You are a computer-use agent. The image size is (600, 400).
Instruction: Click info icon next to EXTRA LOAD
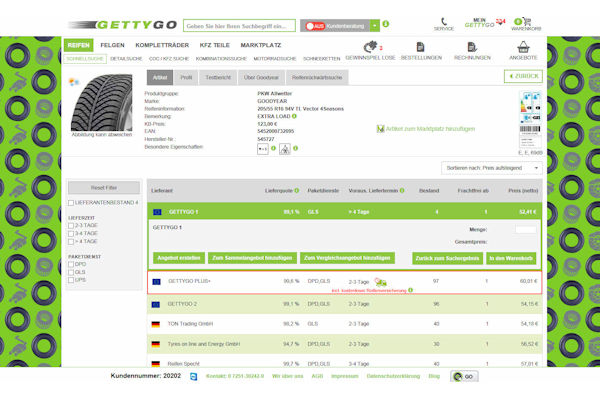coord(294,116)
